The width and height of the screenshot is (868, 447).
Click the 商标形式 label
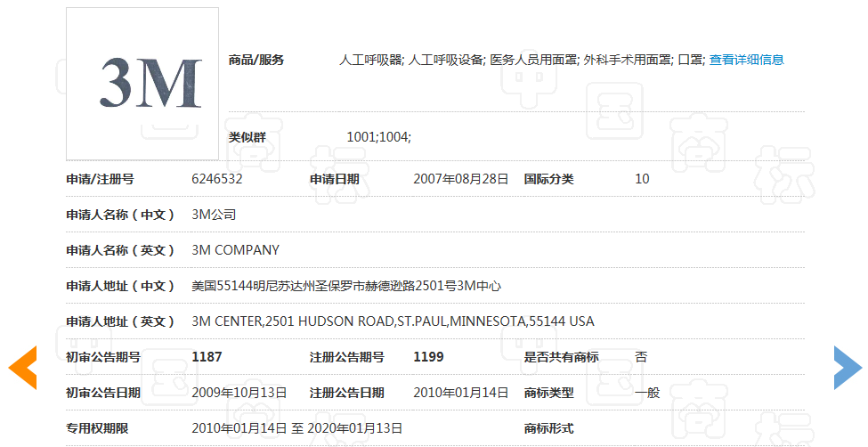[x=548, y=428]
